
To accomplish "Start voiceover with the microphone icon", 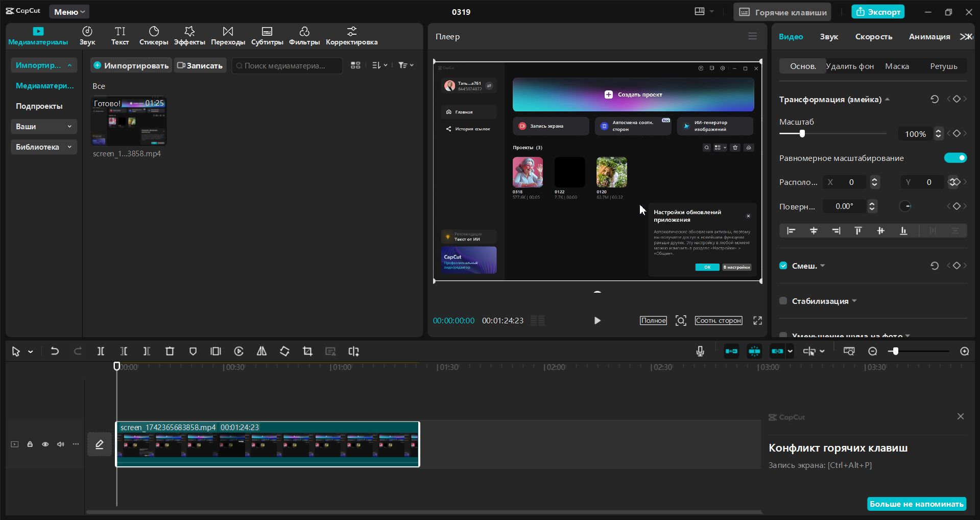I will click(x=700, y=351).
